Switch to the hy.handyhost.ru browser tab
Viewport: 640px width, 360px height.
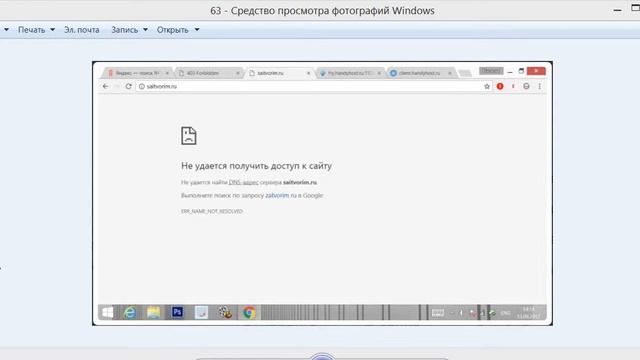pyautogui.click(x=350, y=73)
